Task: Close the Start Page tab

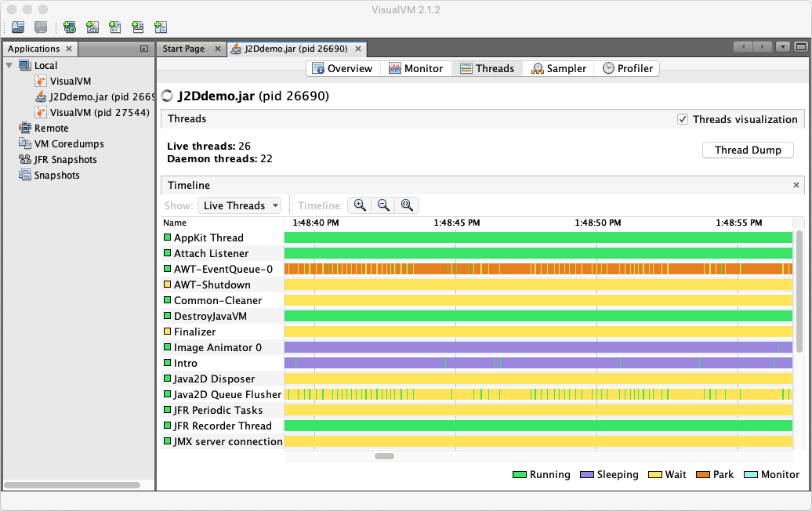Action: coord(218,49)
